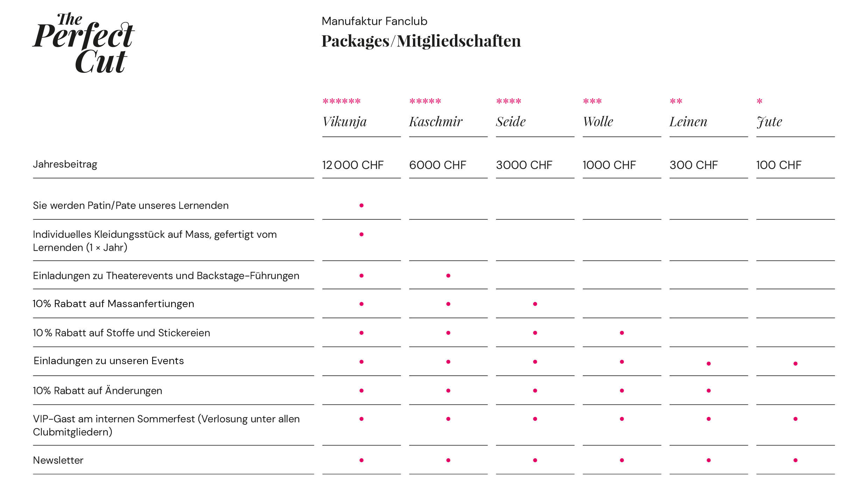Click the Packages/Mitgliedschaften title
Viewport: 868px width, 488px height.
(x=421, y=41)
